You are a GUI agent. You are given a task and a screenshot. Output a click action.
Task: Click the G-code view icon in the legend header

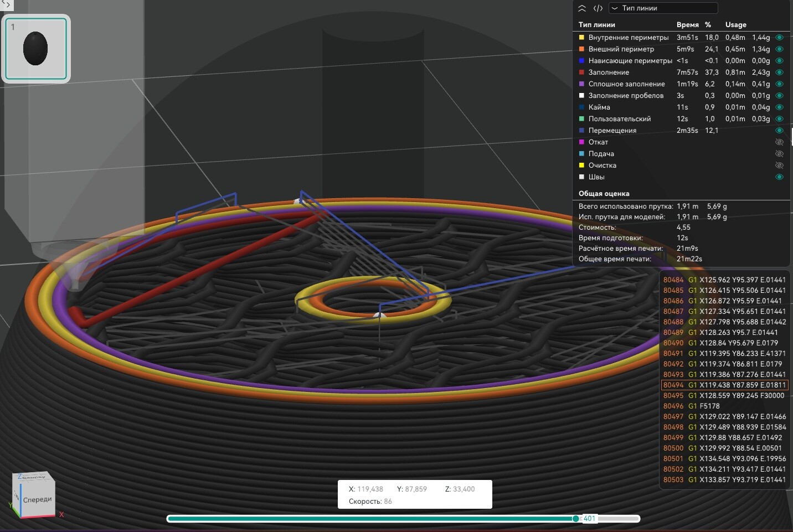click(598, 8)
